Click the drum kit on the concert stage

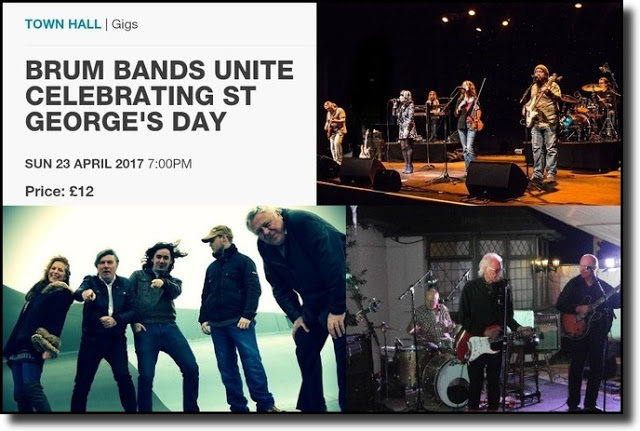click(590, 110)
